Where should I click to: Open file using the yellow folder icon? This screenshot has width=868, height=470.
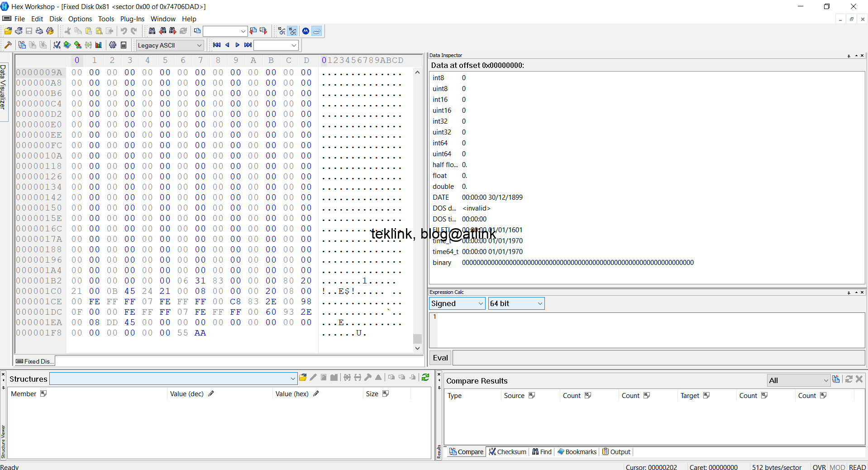[8, 31]
